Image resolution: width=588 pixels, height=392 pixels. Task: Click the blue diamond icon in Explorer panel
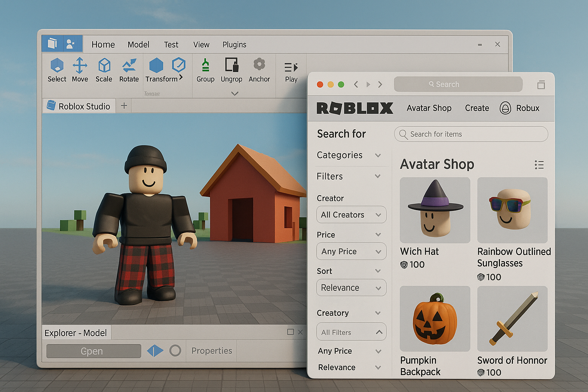click(155, 351)
